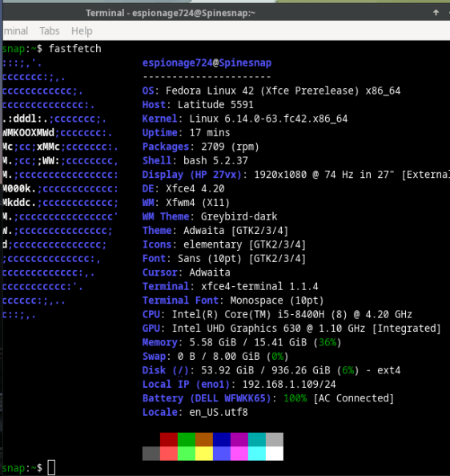Click the Font value 'Sans (10pt)'
The width and height of the screenshot is (450, 476).
point(210,258)
